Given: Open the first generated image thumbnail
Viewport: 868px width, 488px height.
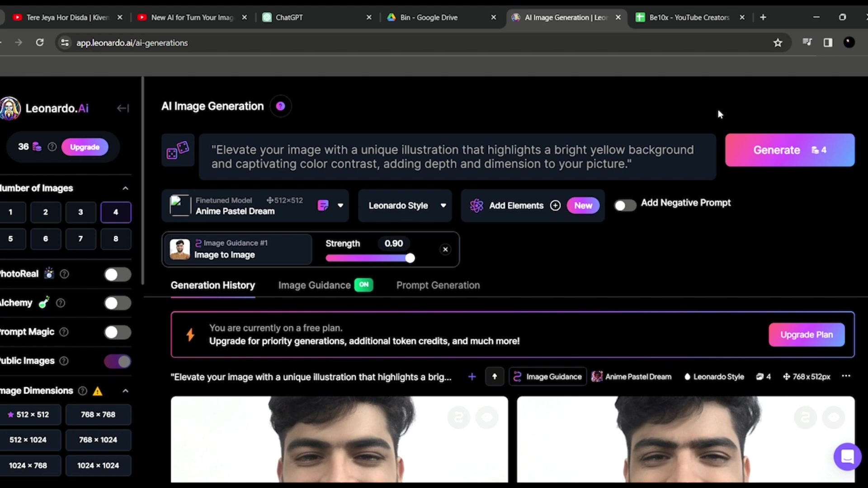Looking at the screenshot, I should [339, 439].
